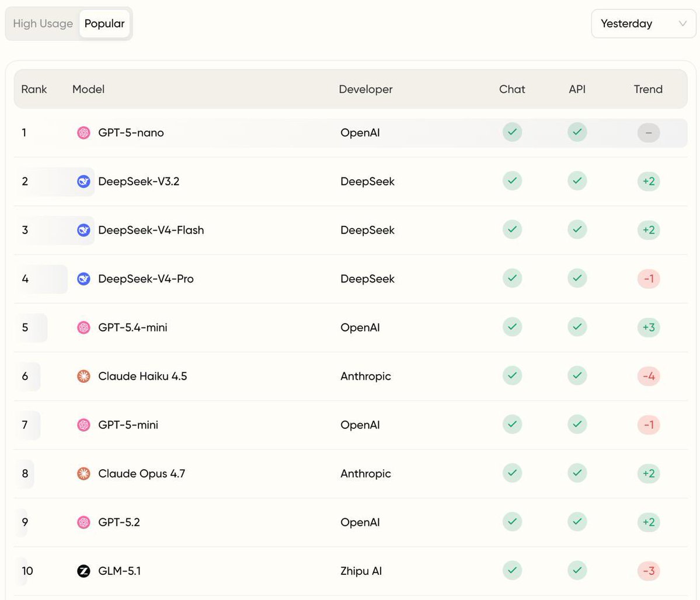Screen dimensions: 700x600
Task: Click the OpenAI logo icon for GPT-5.4-mini
Action: [x=83, y=327]
